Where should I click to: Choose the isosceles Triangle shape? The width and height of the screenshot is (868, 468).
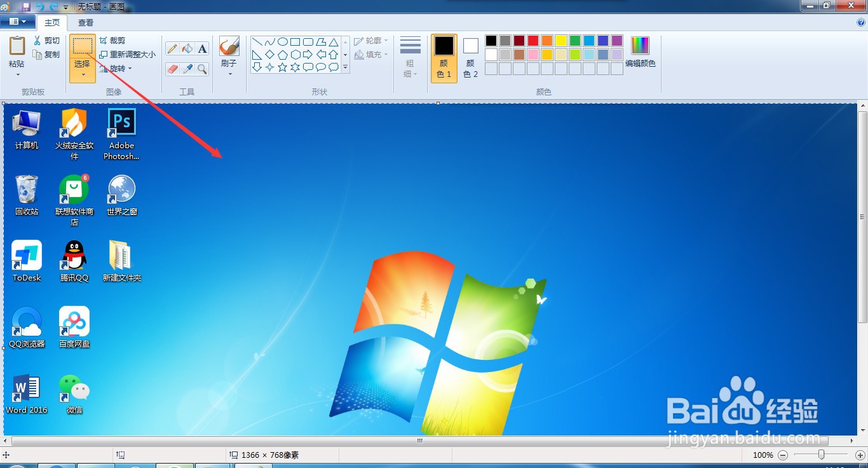pos(334,43)
